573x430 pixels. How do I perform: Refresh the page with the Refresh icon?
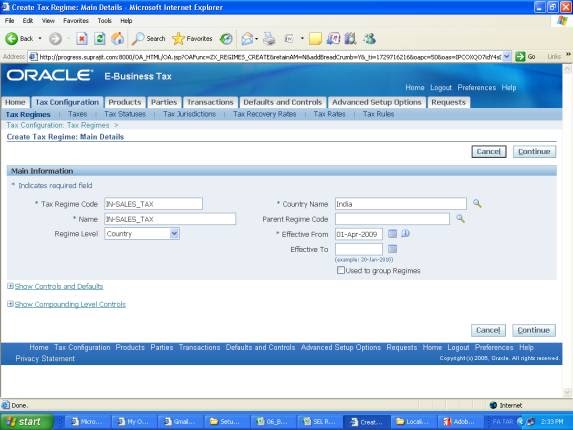(99, 38)
